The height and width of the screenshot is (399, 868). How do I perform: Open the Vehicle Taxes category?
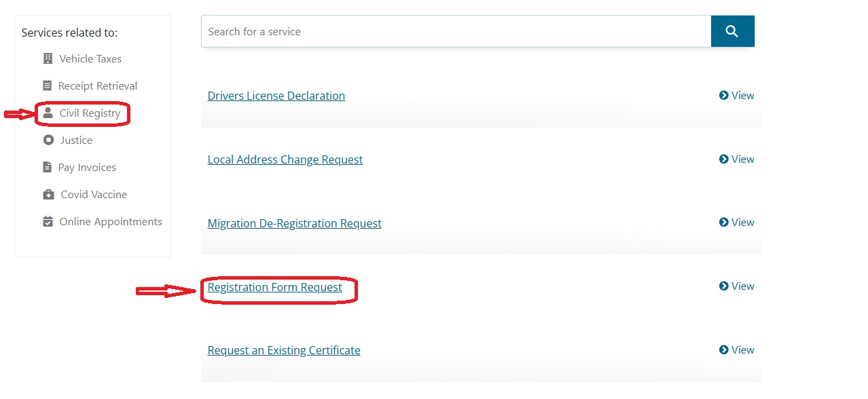pyautogui.click(x=90, y=59)
